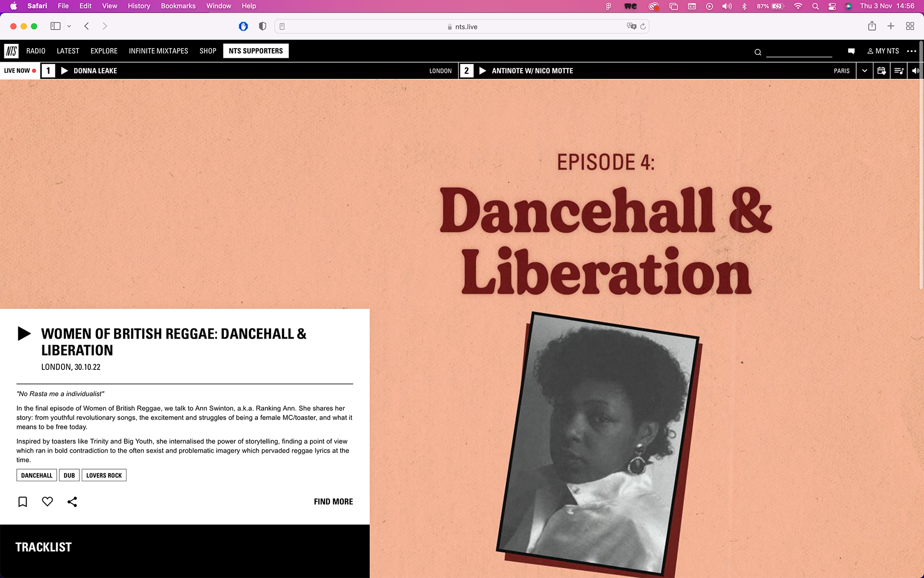924x578 pixels.
Task: Click the NTS SUPPORTERS button
Action: pos(256,51)
